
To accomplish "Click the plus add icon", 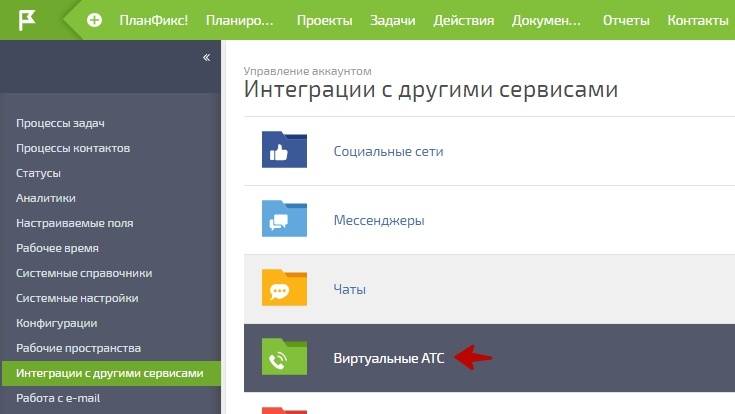I will tap(94, 20).
